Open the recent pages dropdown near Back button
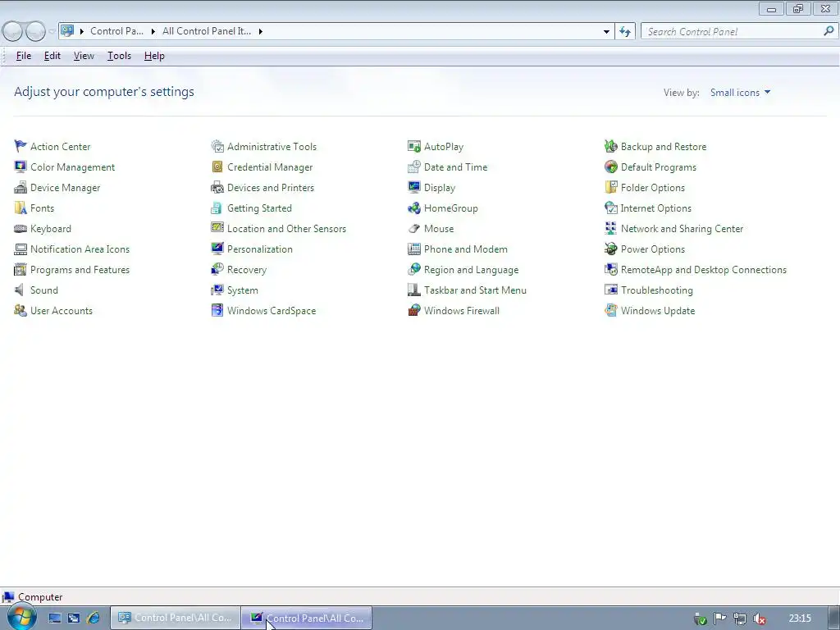The width and height of the screenshot is (840, 630). tap(52, 32)
